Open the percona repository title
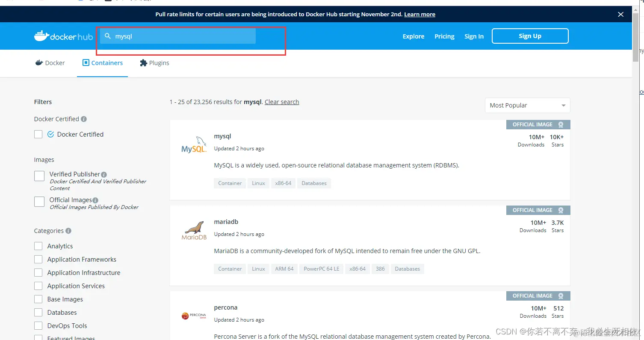The image size is (644, 340). 225,307
